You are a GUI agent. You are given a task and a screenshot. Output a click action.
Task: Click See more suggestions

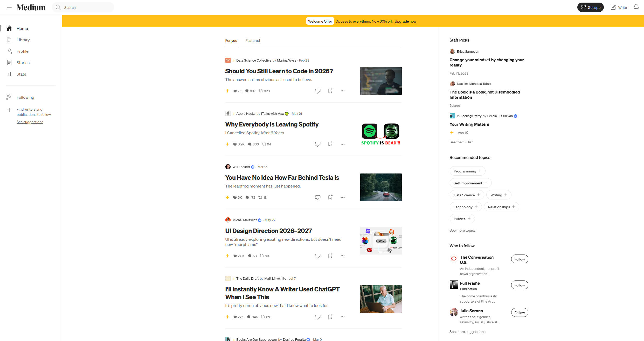point(467,332)
